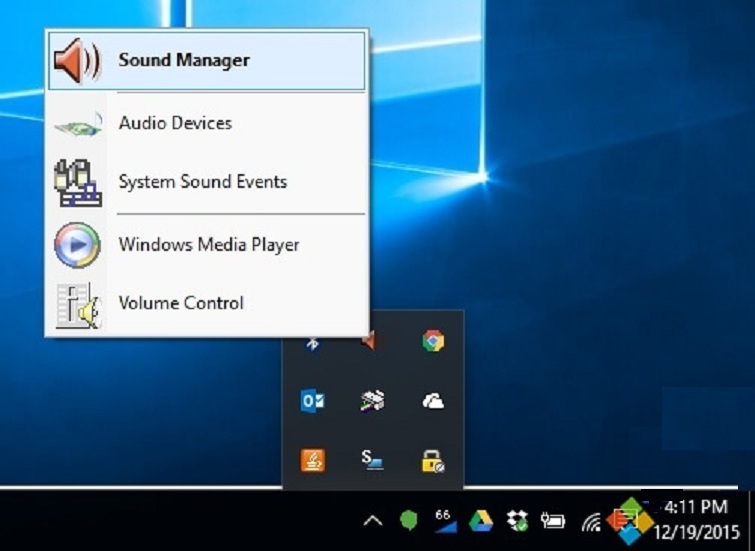755x551 pixels.
Task: Click the tray icon with letter S
Action: point(372,460)
